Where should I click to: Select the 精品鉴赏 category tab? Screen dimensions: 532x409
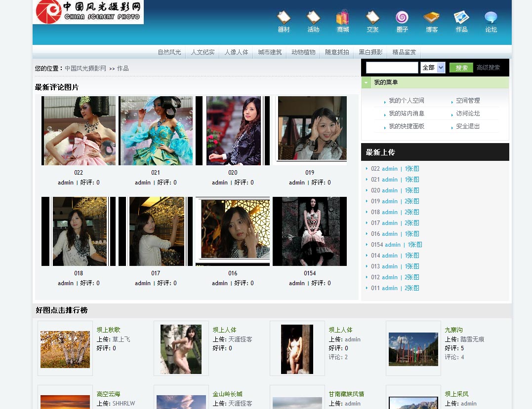pyautogui.click(x=404, y=52)
